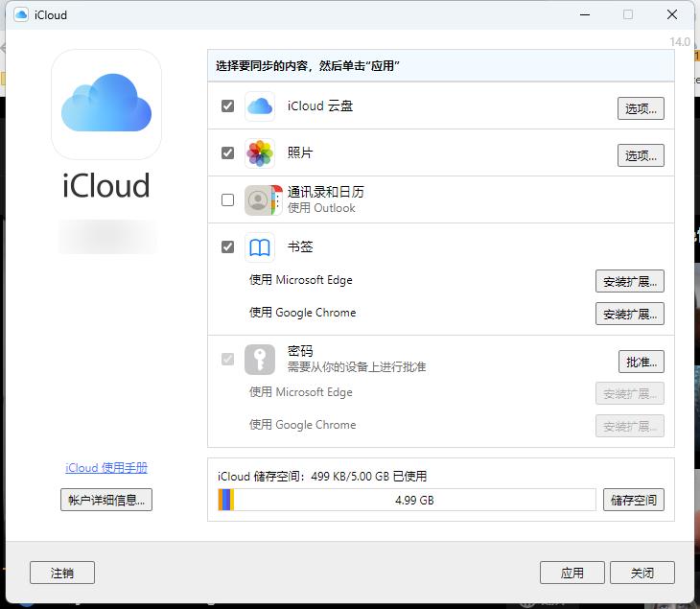The width and height of the screenshot is (700, 609).
Task: Click the Bookmarks open-book icon
Action: 259,246
